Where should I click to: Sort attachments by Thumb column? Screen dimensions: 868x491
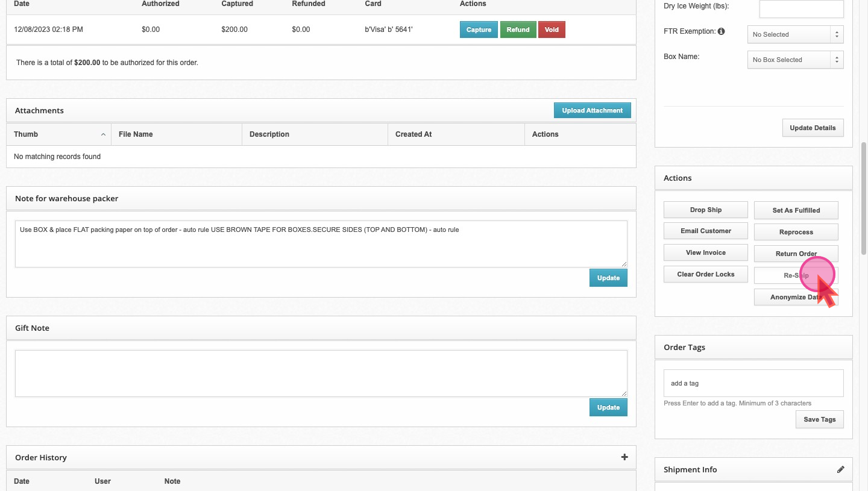point(59,134)
